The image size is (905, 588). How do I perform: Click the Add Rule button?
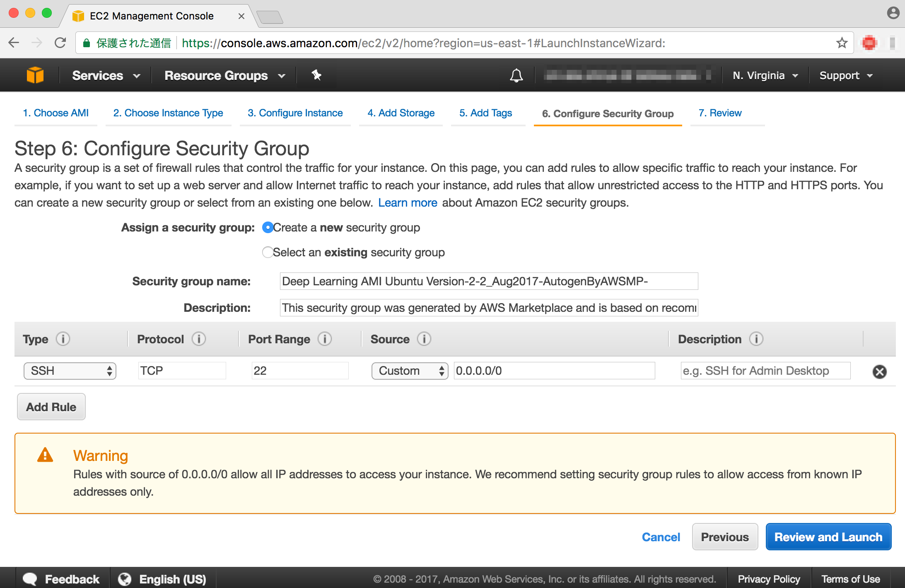tap(51, 407)
